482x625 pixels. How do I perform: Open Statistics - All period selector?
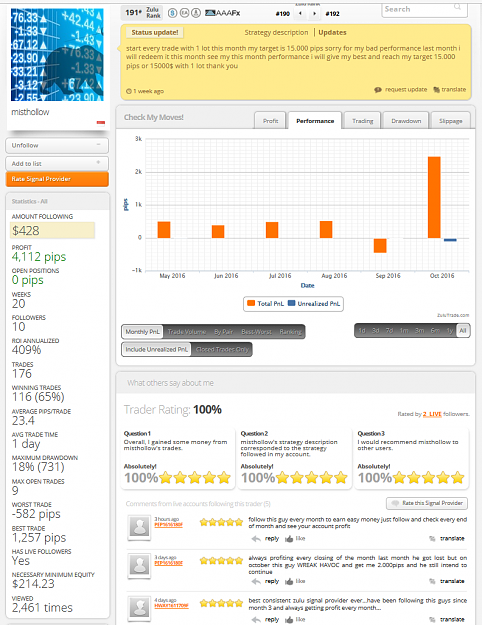click(57, 201)
